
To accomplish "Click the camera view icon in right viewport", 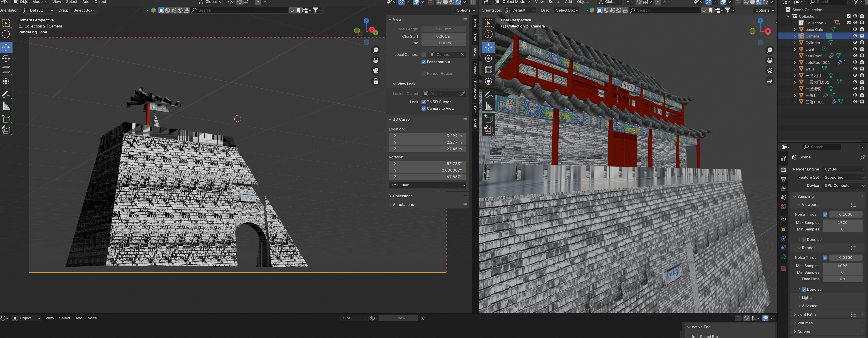I will 770,71.
